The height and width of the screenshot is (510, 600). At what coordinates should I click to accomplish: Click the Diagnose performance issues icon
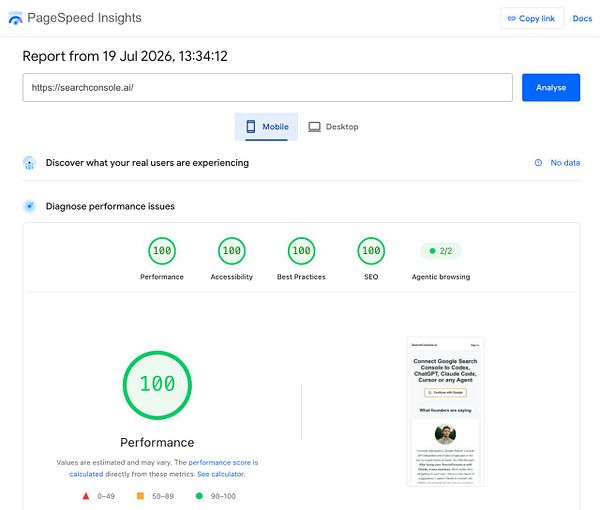[29, 206]
